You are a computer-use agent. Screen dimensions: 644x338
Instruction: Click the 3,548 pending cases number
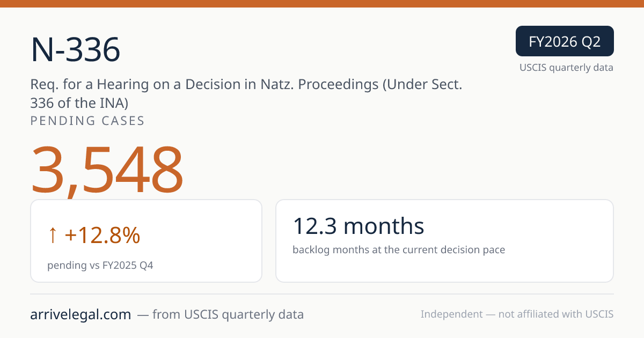107,171
